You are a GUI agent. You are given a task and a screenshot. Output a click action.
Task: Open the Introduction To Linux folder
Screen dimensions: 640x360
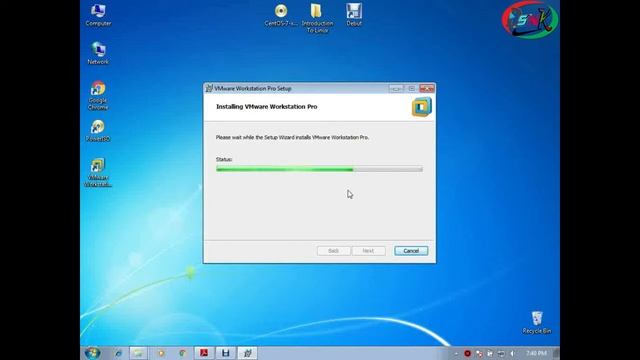317,18
